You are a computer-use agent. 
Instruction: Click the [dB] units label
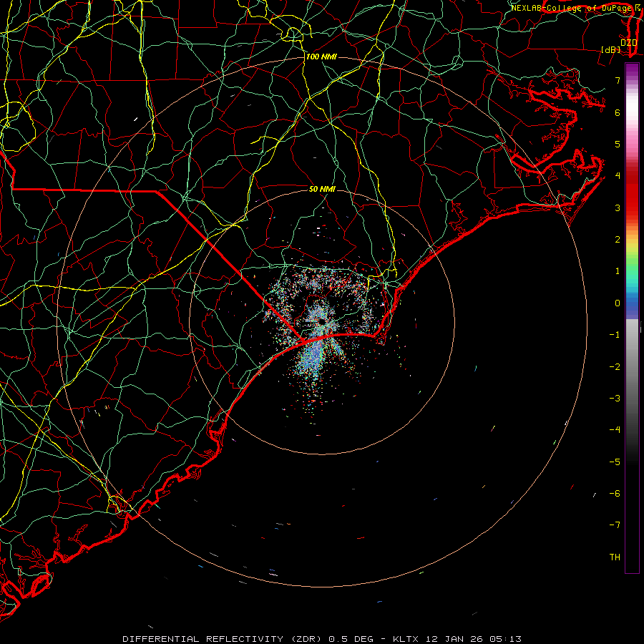pyautogui.click(x=611, y=49)
